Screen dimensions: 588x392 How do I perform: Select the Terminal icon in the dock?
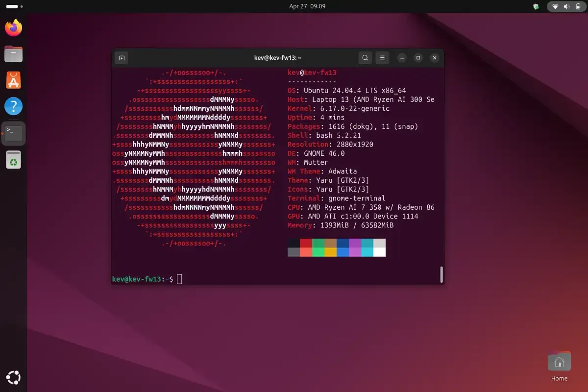coord(13,133)
